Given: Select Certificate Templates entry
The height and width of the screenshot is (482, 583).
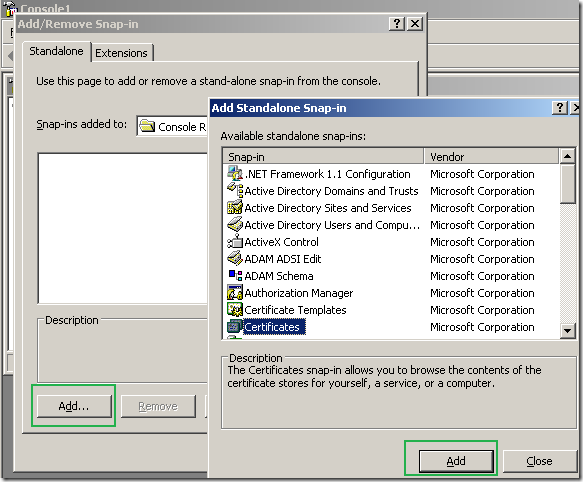Looking at the screenshot, I should [x=295, y=310].
